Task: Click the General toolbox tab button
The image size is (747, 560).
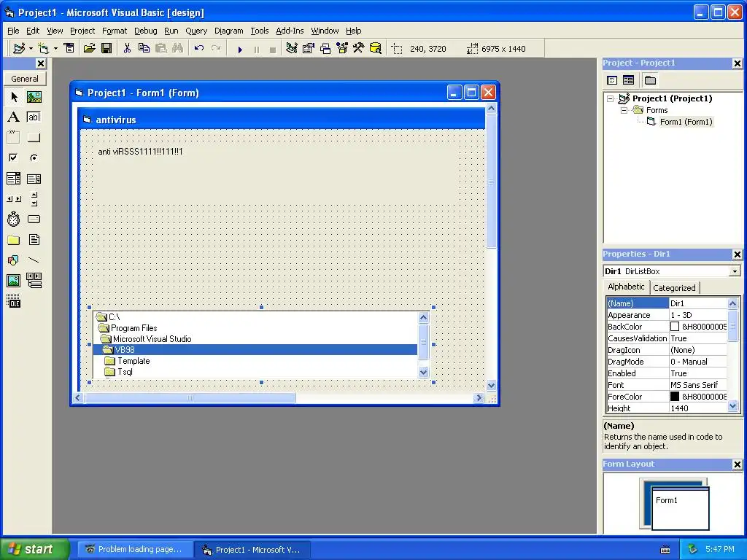Action: (x=25, y=79)
